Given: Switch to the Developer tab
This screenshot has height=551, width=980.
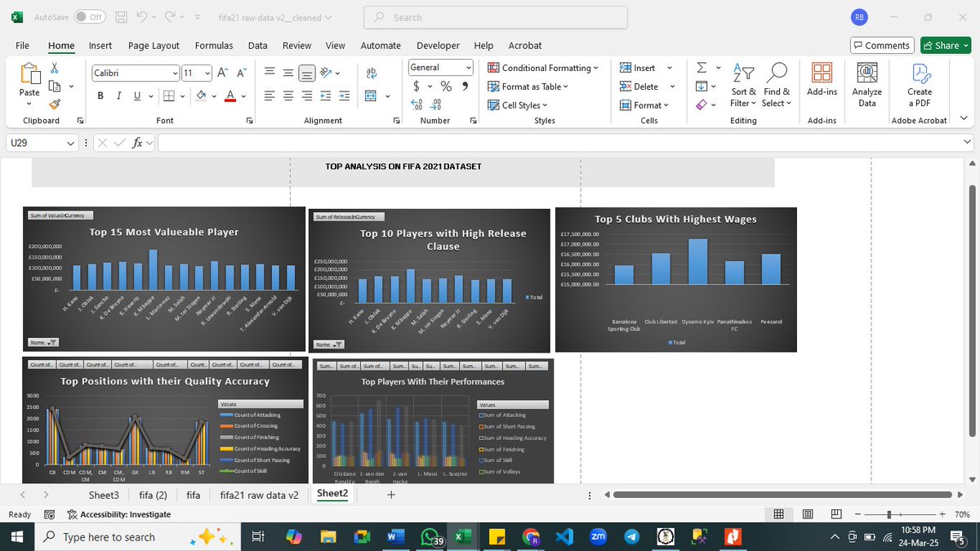Looking at the screenshot, I should click(438, 46).
